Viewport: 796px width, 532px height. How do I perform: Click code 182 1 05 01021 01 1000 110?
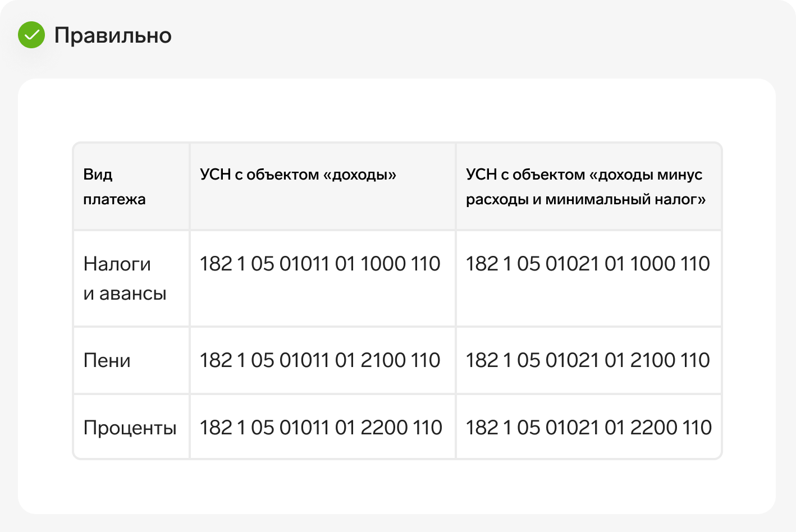588,264
